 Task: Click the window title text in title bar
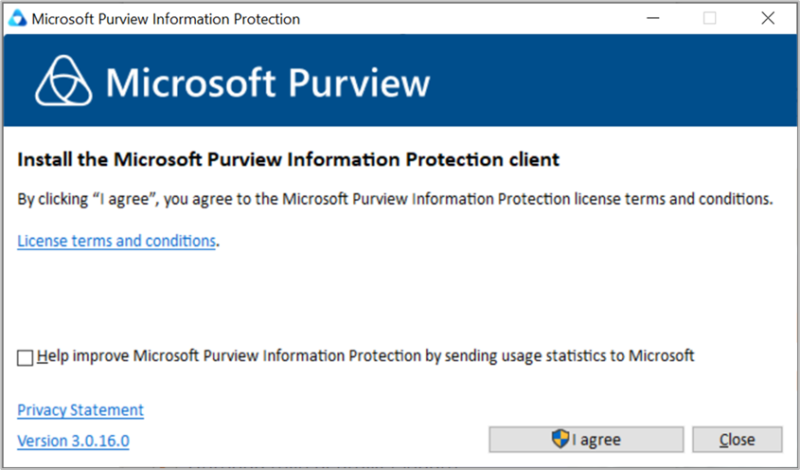click(x=165, y=19)
